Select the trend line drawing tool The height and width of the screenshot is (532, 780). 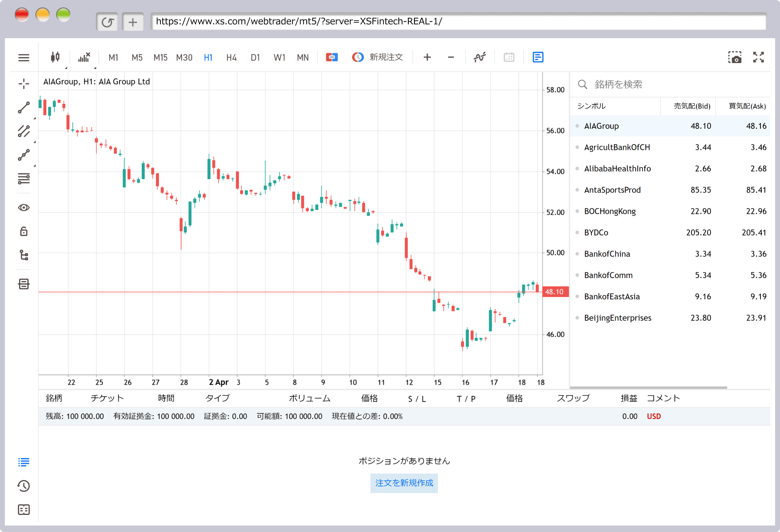coord(24,108)
